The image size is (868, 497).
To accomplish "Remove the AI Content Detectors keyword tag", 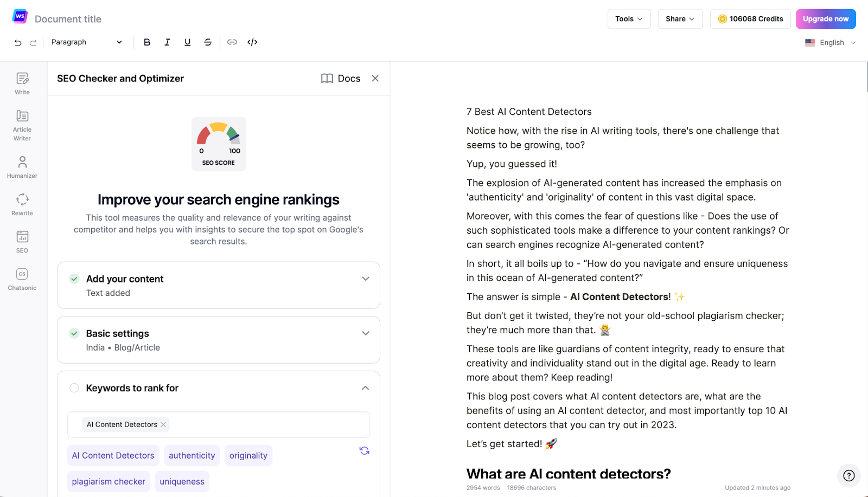I will click(x=163, y=424).
